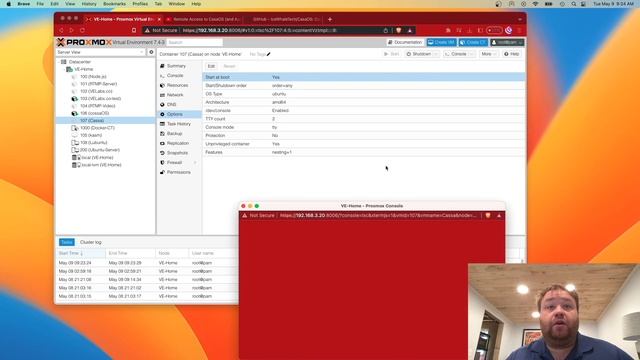The height and width of the screenshot is (360, 640).
Task: Click the pencil icon to edit tags
Action: pyautogui.click(x=269, y=54)
